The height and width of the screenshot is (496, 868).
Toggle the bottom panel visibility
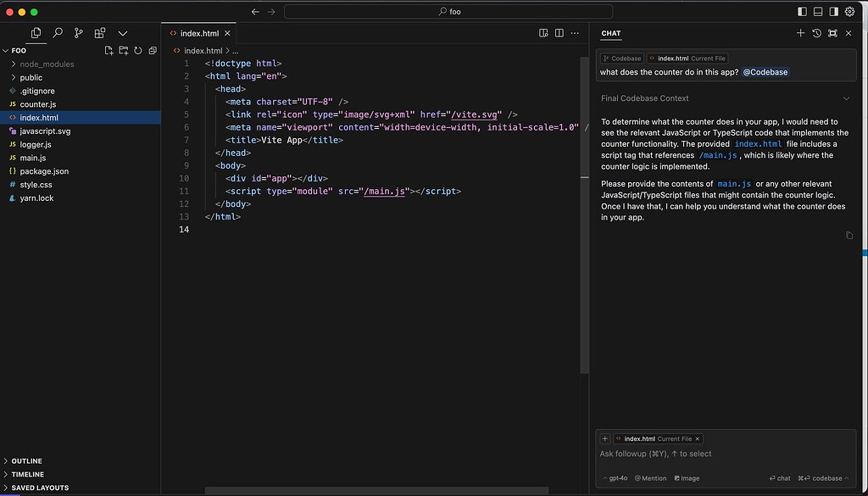816,11
